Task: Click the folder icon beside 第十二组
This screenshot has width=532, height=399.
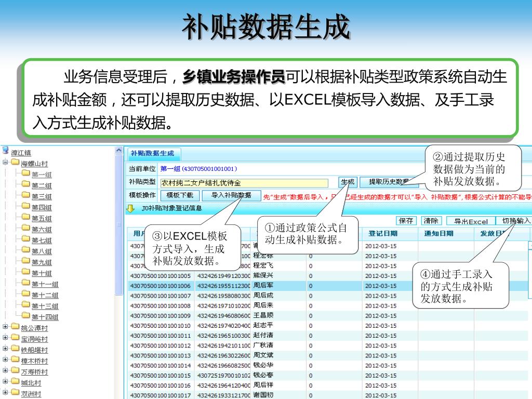Action: pyautogui.click(x=26, y=294)
